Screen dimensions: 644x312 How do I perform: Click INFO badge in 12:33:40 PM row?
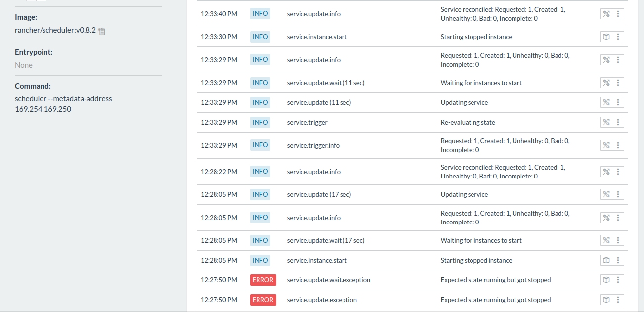pos(260,13)
